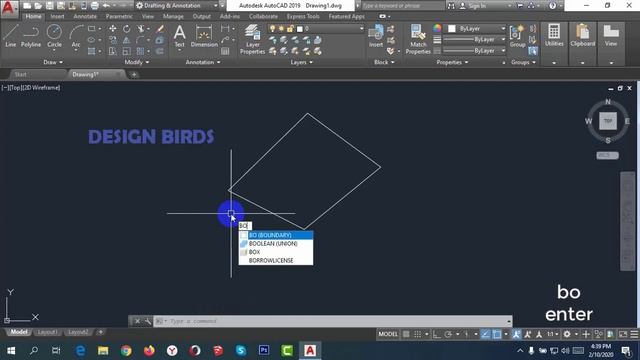Expand the Block panel

(384, 62)
